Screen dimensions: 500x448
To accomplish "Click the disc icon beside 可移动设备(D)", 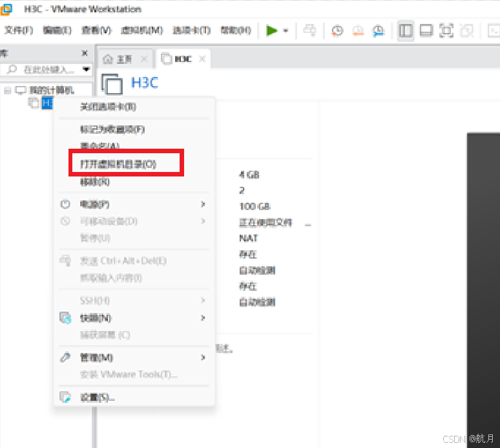I will (65, 221).
